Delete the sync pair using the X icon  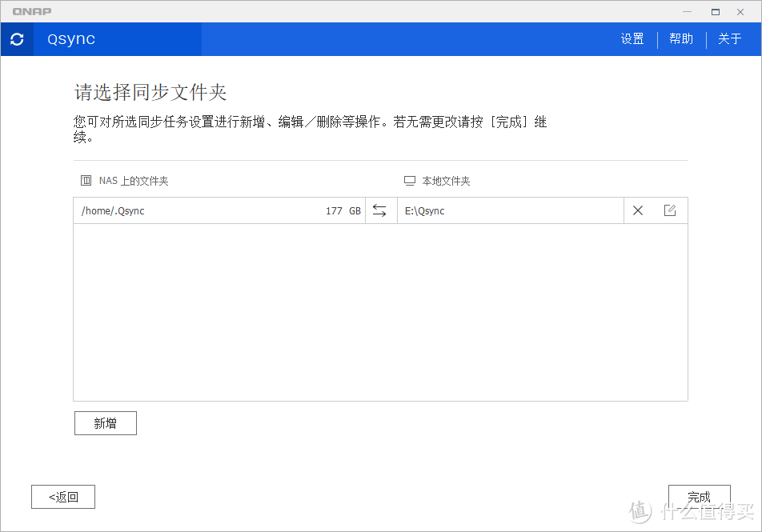pyautogui.click(x=638, y=210)
